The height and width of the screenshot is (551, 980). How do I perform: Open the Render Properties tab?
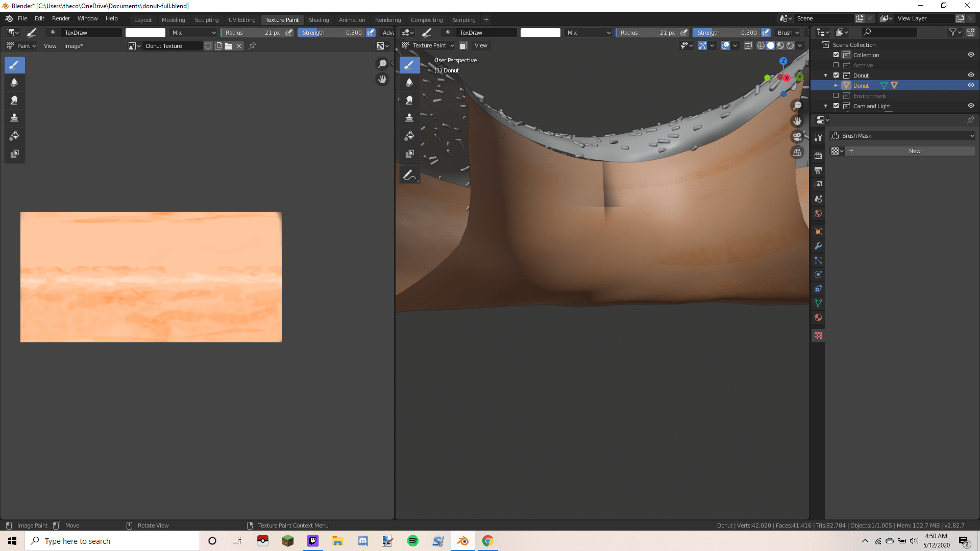pyautogui.click(x=818, y=156)
